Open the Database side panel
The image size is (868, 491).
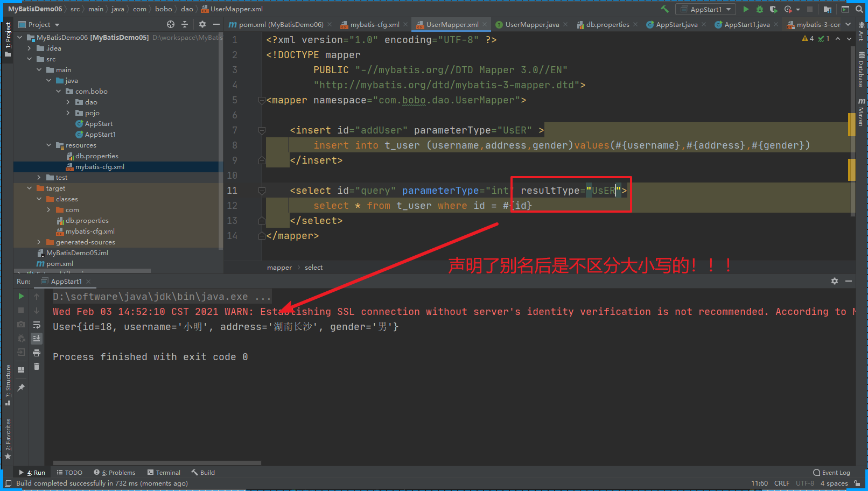[x=861, y=69]
